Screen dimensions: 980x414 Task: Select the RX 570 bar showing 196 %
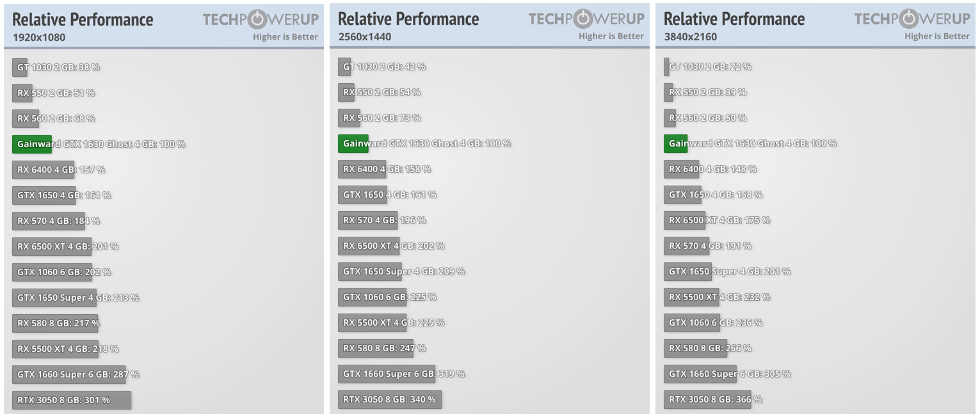pyautogui.click(x=367, y=220)
